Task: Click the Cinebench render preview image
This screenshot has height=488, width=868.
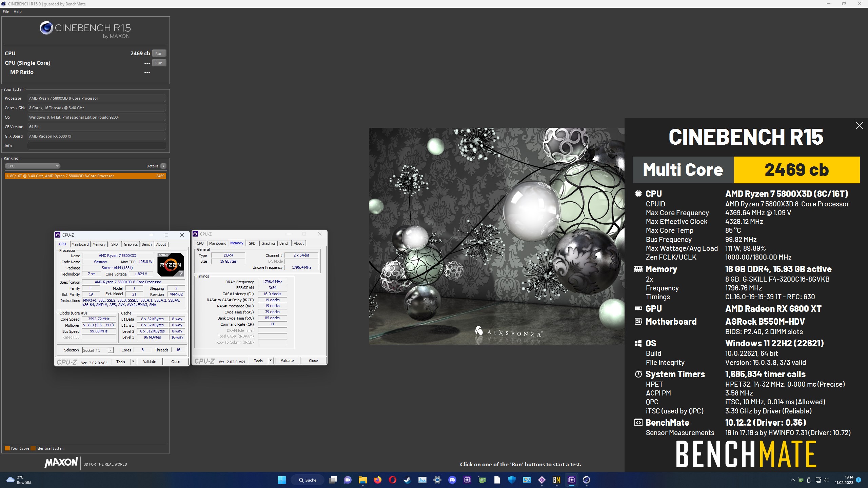Action: (x=496, y=236)
